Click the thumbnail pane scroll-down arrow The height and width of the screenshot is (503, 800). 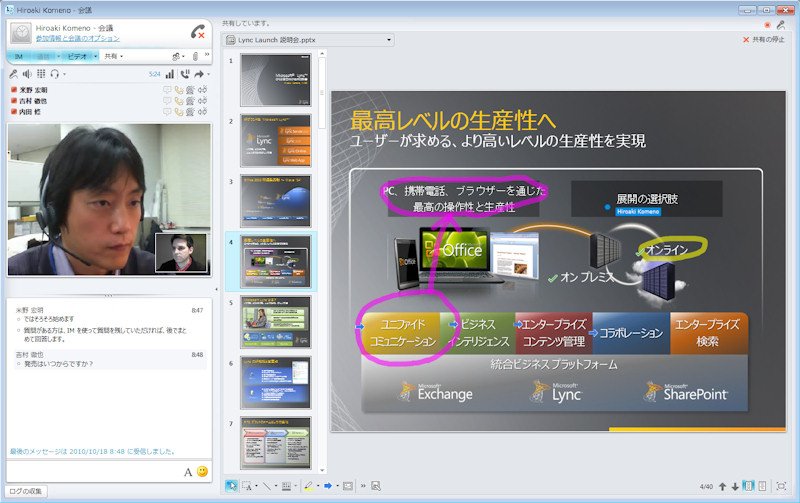tap(322, 470)
